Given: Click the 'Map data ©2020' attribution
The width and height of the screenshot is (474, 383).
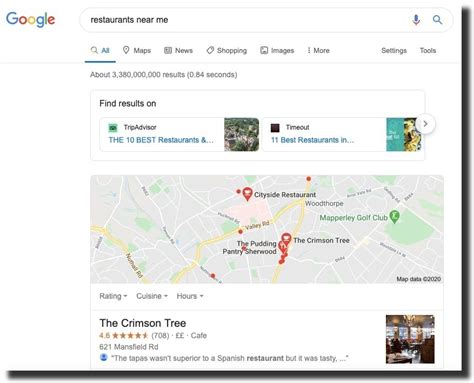Looking at the screenshot, I should 419,279.
